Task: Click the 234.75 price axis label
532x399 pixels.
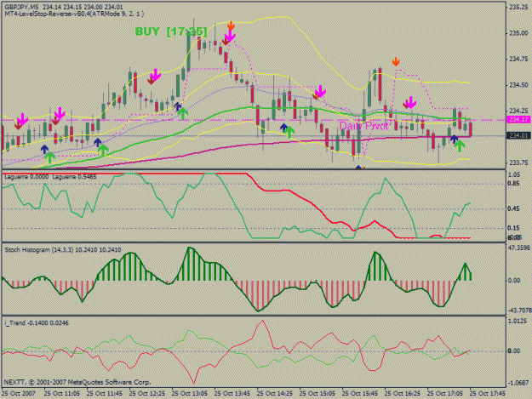Action: click(518, 59)
